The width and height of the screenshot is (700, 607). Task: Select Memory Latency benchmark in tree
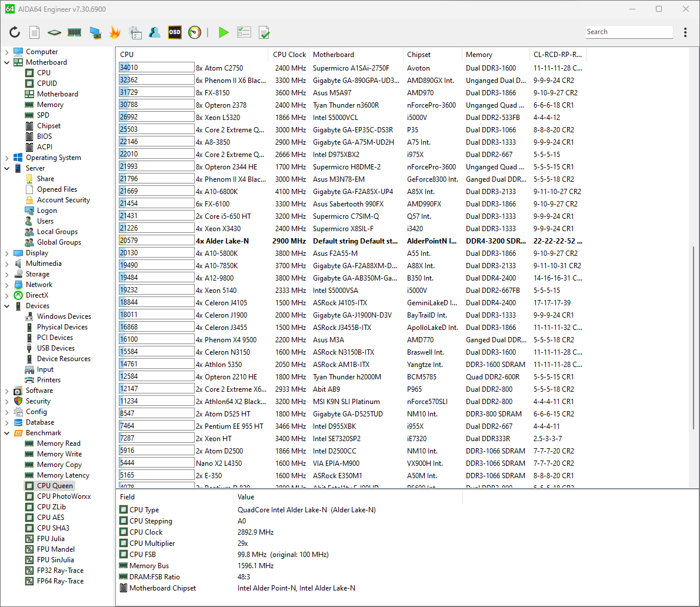63,475
